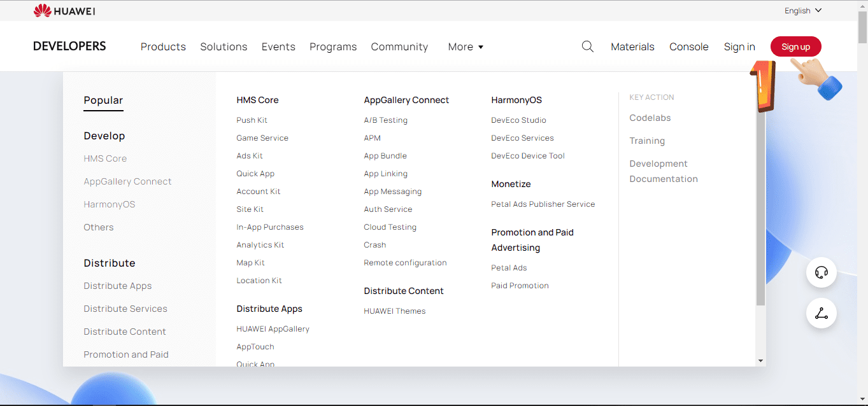Select HMS Core under Develop
The image size is (868, 406).
[105, 158]
